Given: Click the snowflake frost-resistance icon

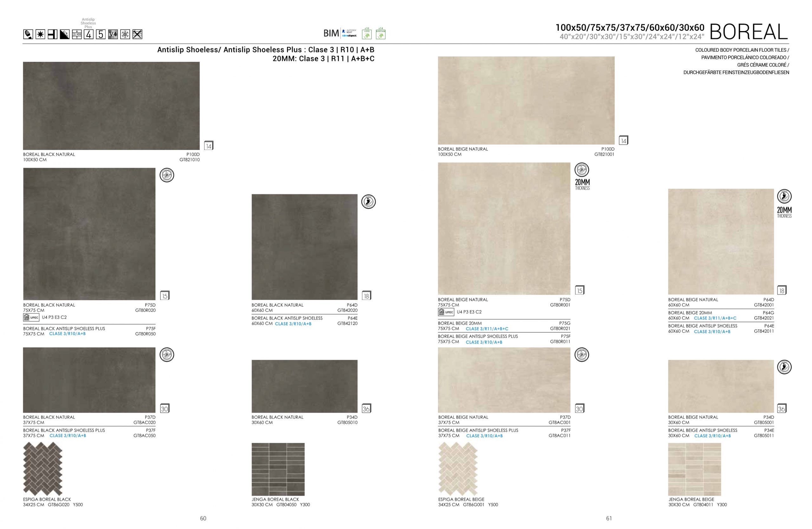Looking at the screenshot, I should pyautogui.click(x=125, y=35).
